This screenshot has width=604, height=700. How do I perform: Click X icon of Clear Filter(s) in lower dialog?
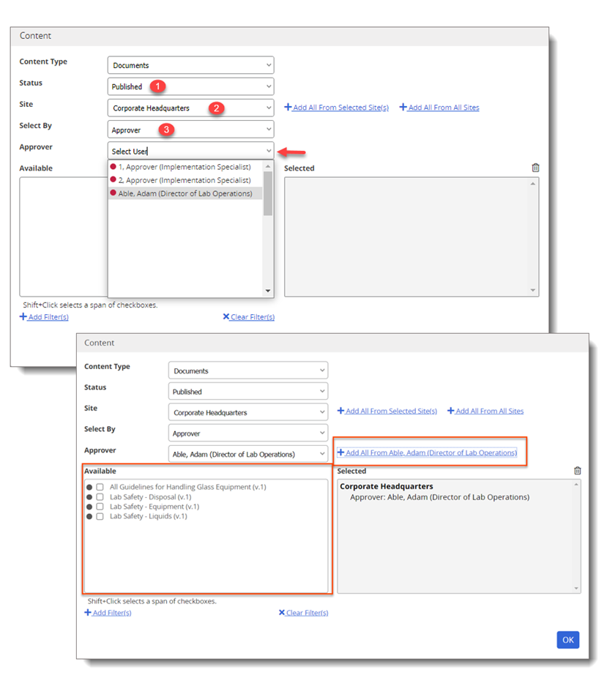282,613
